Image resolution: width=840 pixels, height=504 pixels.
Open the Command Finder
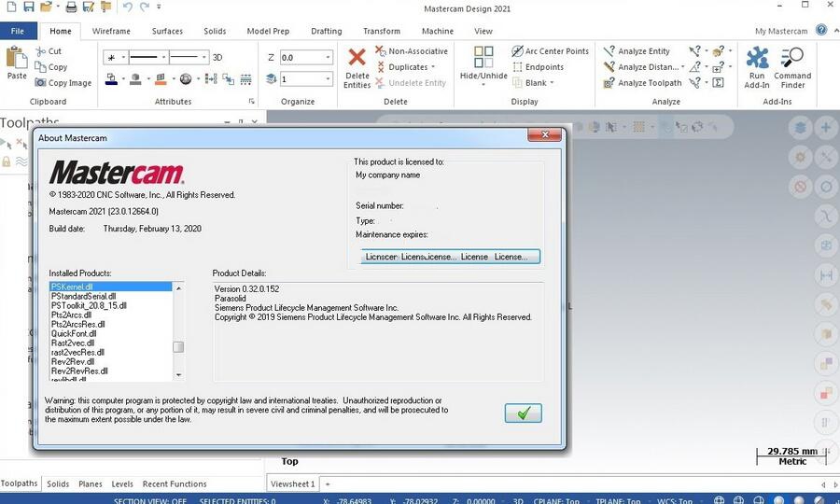tap(792, 67)
